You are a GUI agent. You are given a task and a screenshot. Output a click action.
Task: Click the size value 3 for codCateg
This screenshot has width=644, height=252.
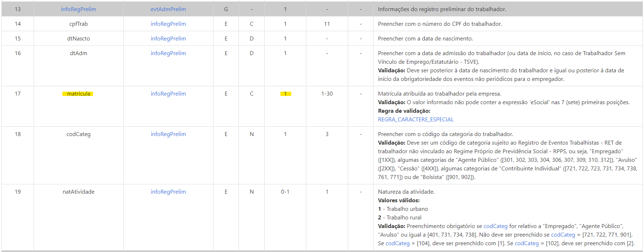[x=327, y=134]
